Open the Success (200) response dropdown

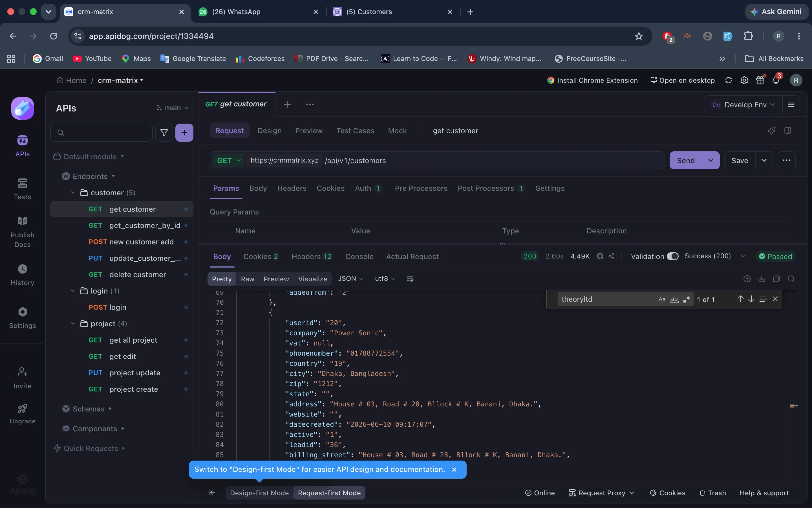click(715, 256)
